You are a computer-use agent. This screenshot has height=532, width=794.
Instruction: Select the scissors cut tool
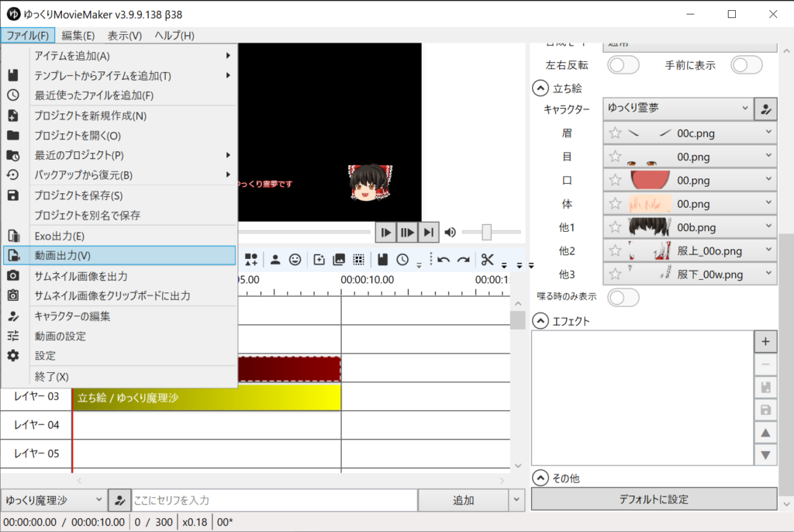[487, 260]
